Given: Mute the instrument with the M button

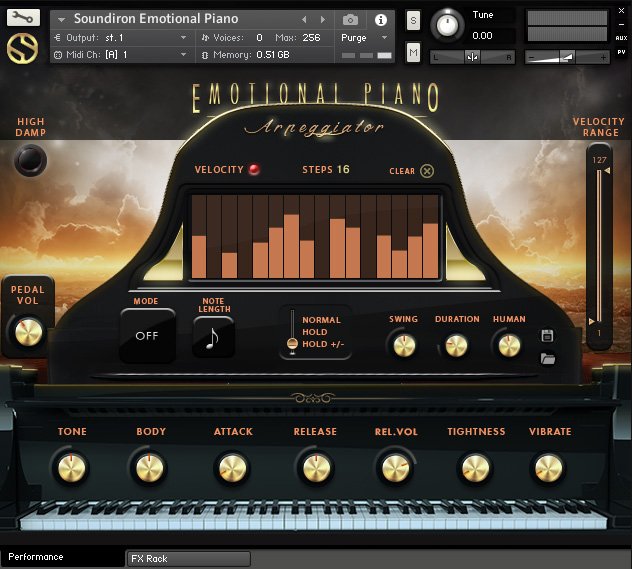Looking at the screenshot, I should [x=414, y=51].
